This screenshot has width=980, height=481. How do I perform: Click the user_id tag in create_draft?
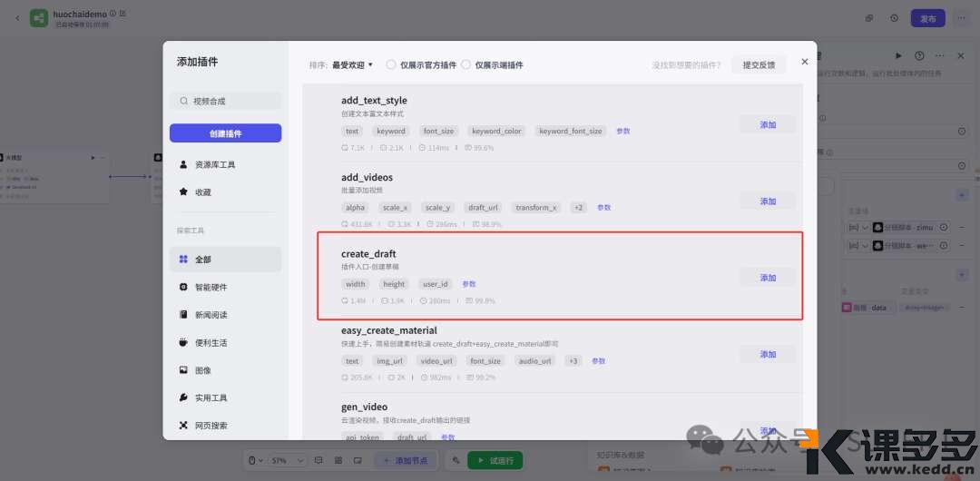click(x=436, y=284)
